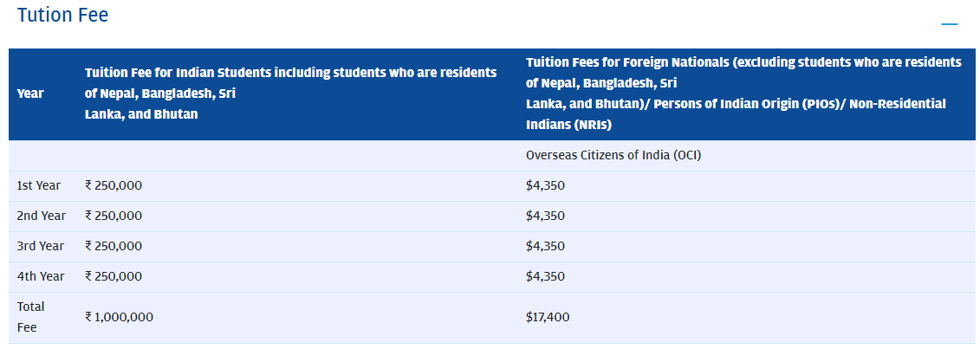Click the 3rd Year row label
Viewport: 980px width, 349px height.
[x=41, y=246]
